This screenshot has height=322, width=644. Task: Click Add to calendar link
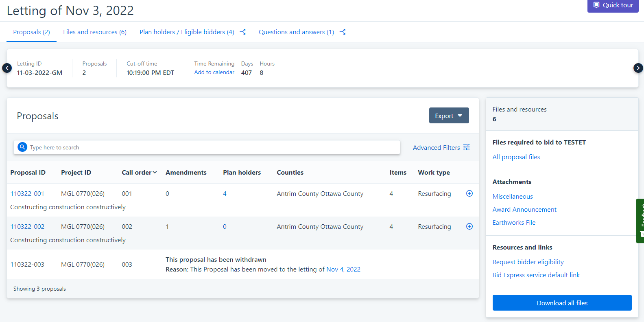tap(214, 72)
